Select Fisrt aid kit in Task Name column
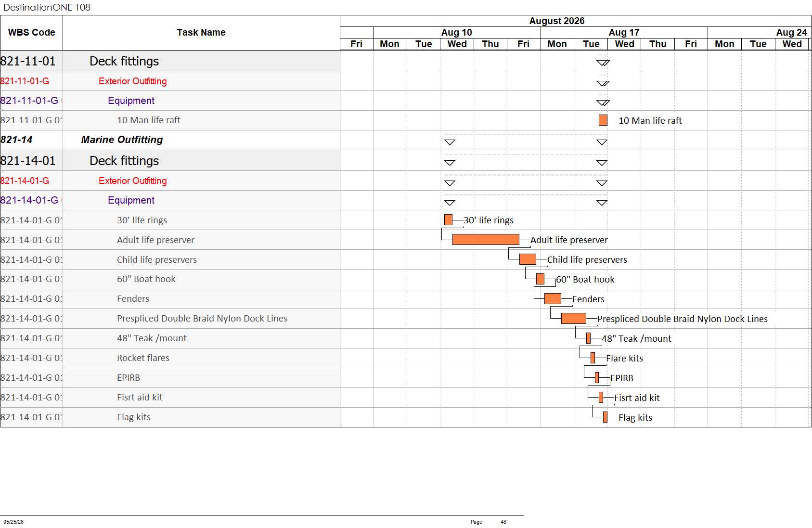The image size is (812, 528). point(140,398)
